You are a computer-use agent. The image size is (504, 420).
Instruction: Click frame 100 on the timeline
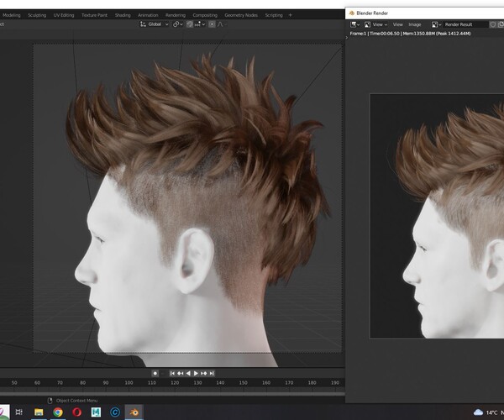129,383
